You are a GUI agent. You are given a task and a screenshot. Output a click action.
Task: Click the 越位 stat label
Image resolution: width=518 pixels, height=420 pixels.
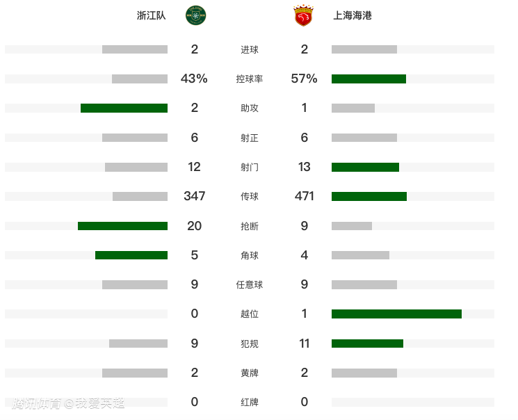(249, 314)
